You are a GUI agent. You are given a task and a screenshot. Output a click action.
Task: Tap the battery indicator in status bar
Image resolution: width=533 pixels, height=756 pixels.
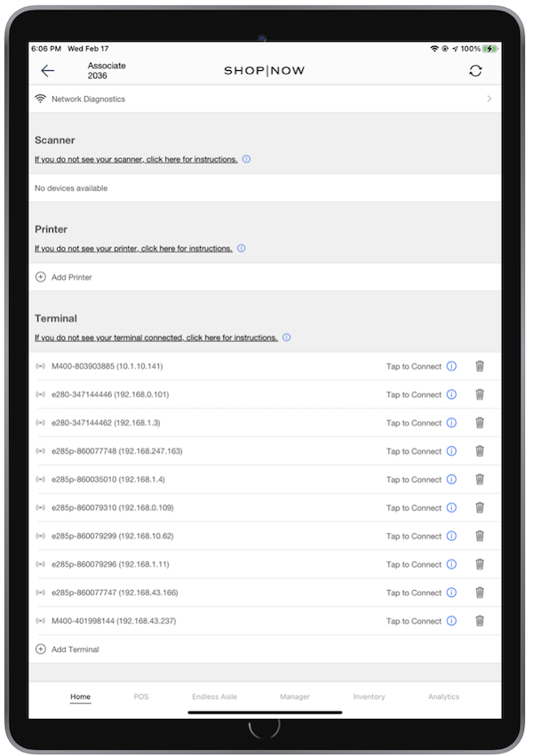tap(490, 49)
